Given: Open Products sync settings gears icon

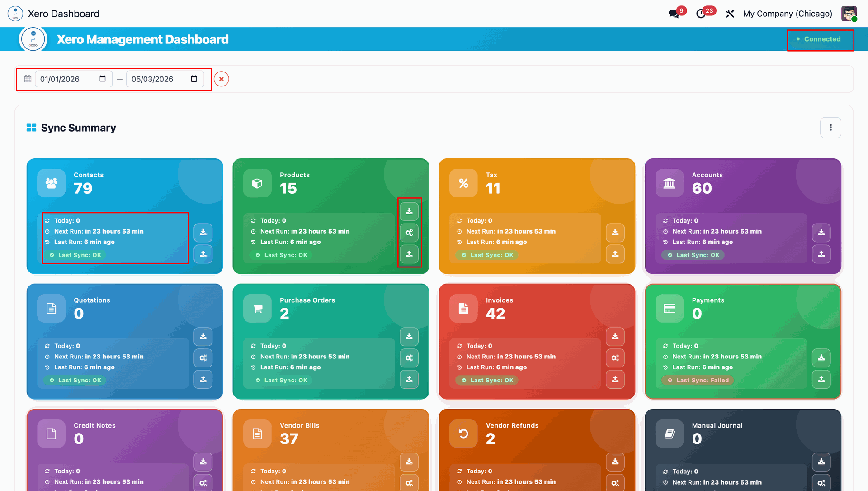Looking at the screenshot, I should point(409,233).
